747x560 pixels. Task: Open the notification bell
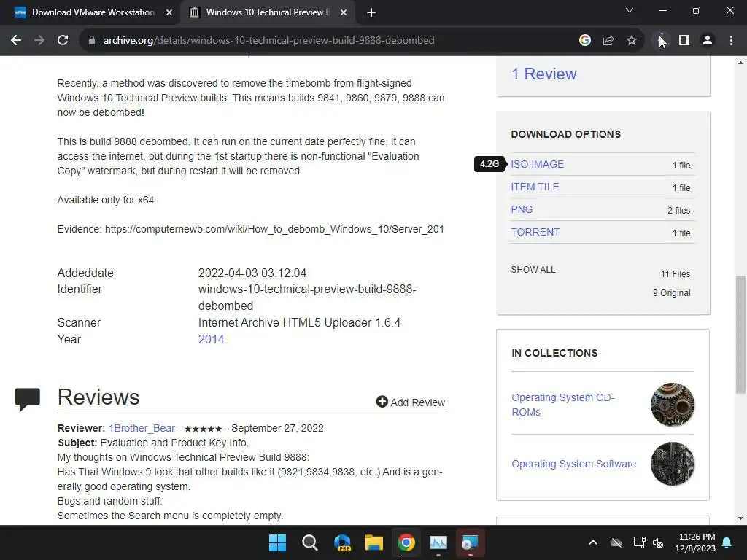(x=727, y=542)
